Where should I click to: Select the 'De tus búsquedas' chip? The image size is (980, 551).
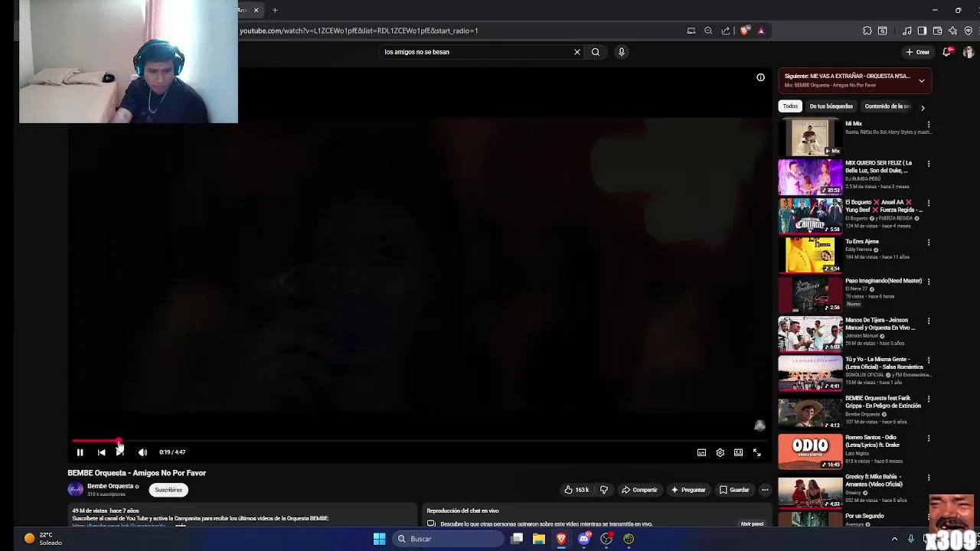(x=831, y=106)
